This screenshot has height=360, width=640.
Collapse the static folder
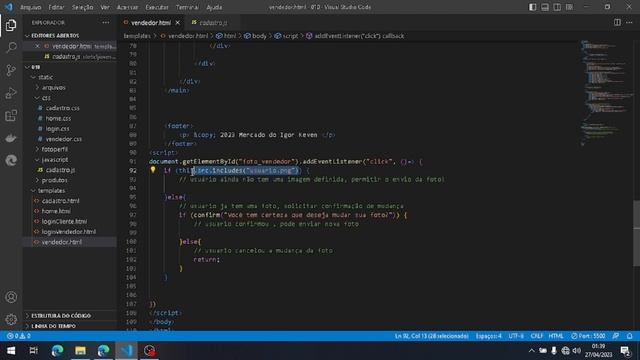point(45,77)
